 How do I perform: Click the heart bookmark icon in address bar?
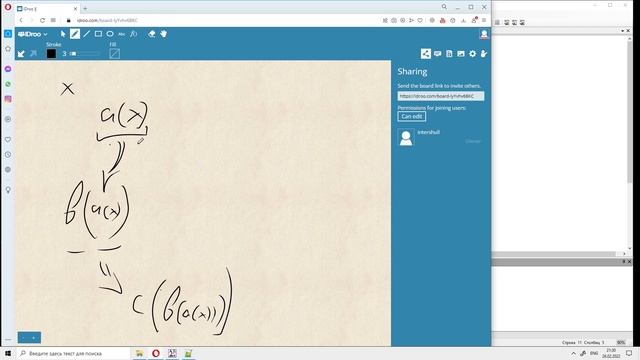click(420, 20)
